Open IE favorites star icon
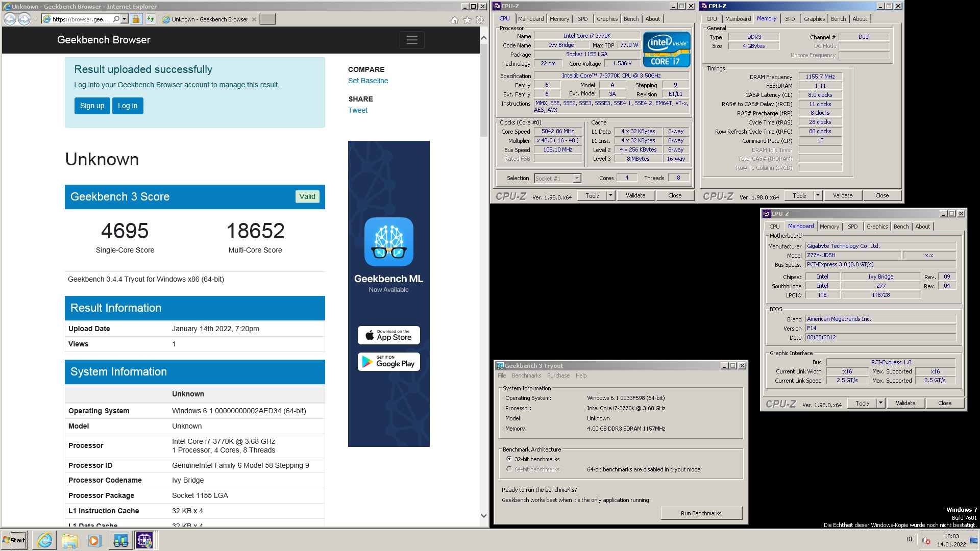The height and width of the screenshot is (551, 980). coord(467,20)
